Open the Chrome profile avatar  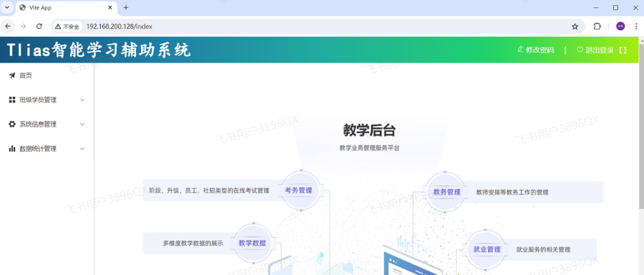click(x=621, y=26)
